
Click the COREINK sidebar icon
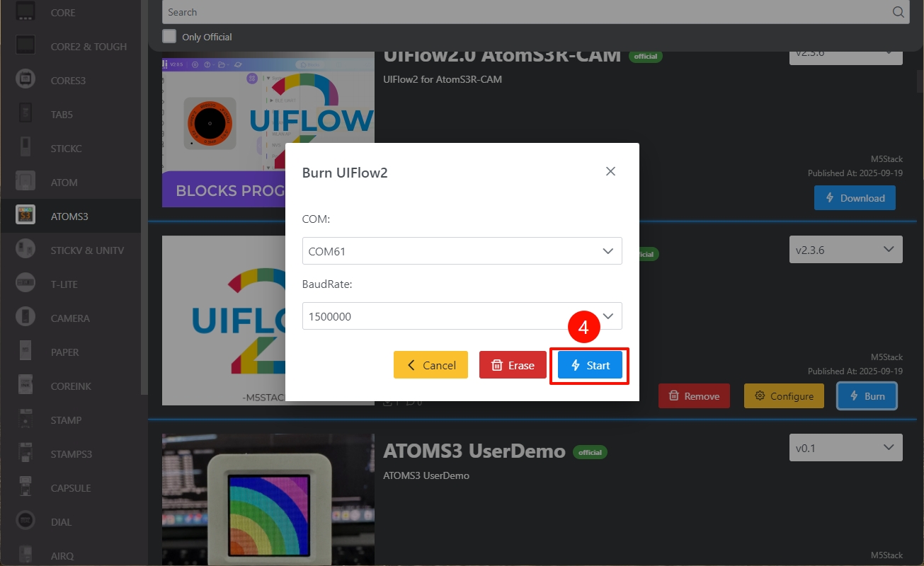[x=25, y=386]
